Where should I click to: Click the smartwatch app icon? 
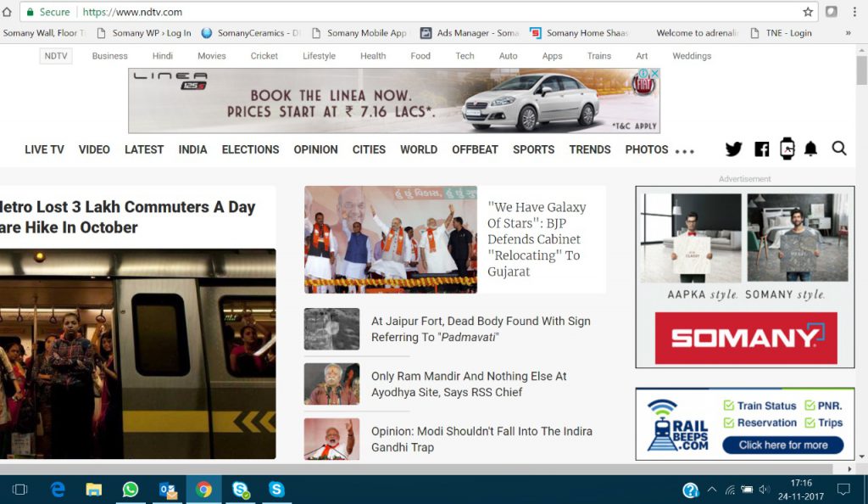pos(787,149)
